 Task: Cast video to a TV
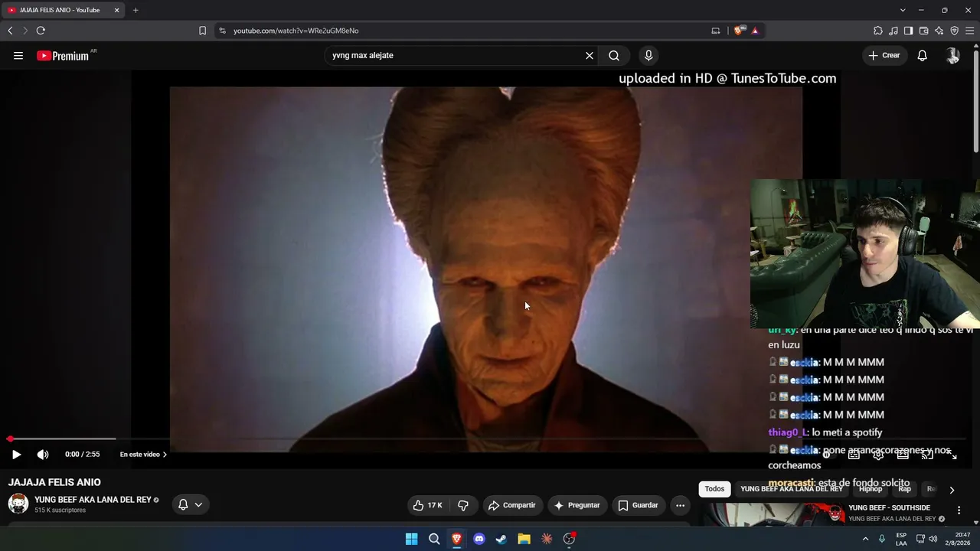[927, 455]
